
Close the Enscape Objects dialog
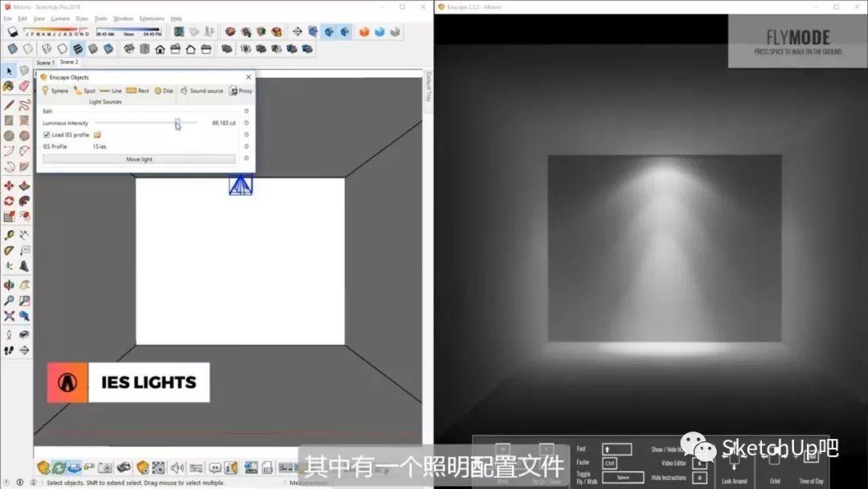[x=248, y=77]
